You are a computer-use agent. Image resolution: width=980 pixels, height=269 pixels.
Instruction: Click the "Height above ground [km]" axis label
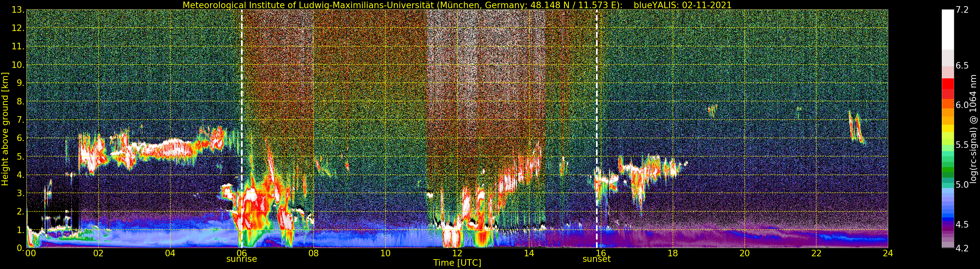[x=5, y=129]
